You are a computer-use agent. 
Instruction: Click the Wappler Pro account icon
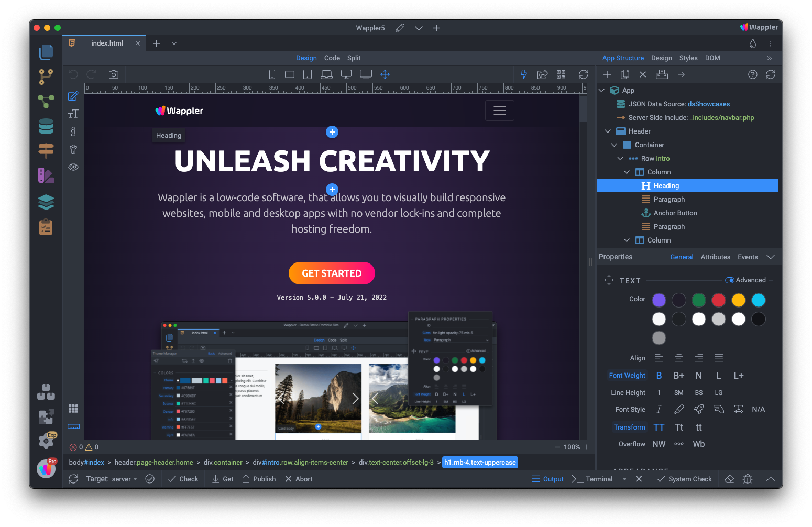(46, 468)
